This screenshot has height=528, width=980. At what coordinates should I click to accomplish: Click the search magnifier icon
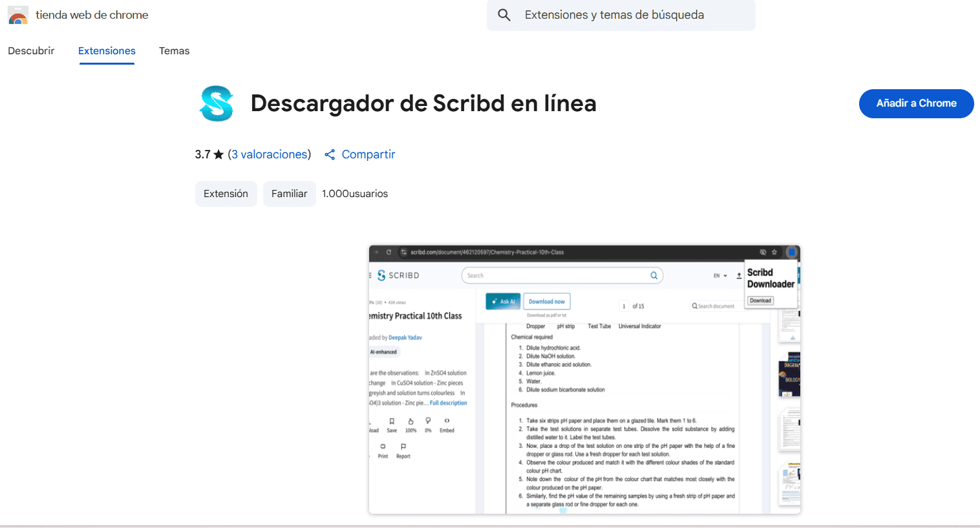tap(504, 15)
